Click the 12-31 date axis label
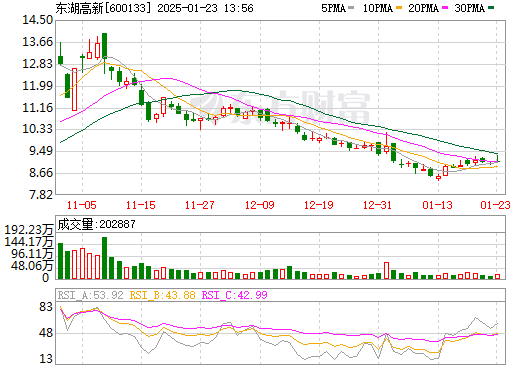The image size is (520, 365). pos(378,205)
